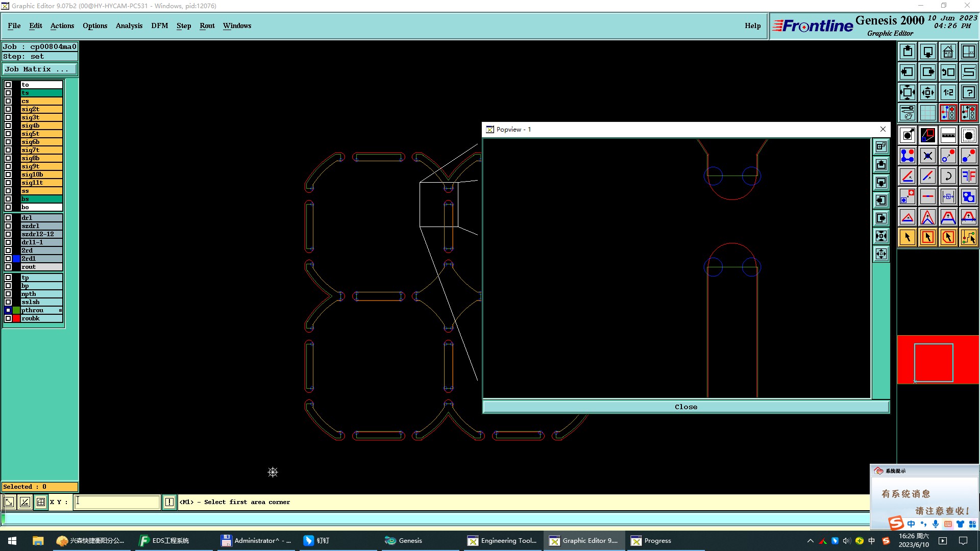Open the question-mark help view icon
This screenshot has width=980, height=551.
coord(968,92)
